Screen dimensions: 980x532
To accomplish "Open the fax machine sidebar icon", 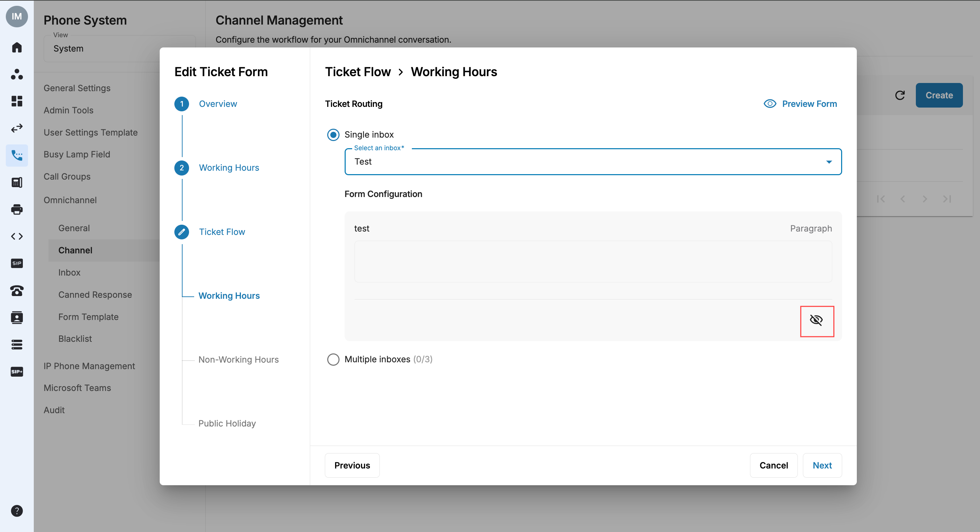I will point(17,182).
